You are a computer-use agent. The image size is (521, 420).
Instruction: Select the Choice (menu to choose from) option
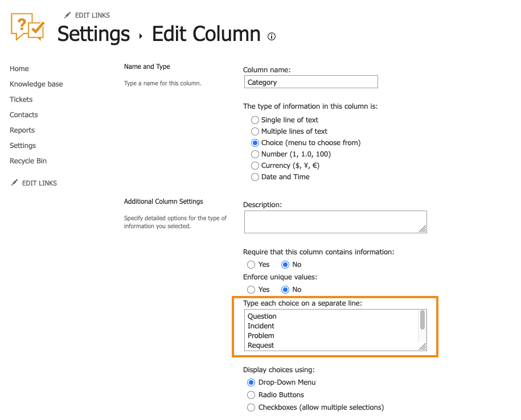pos(255,143)
